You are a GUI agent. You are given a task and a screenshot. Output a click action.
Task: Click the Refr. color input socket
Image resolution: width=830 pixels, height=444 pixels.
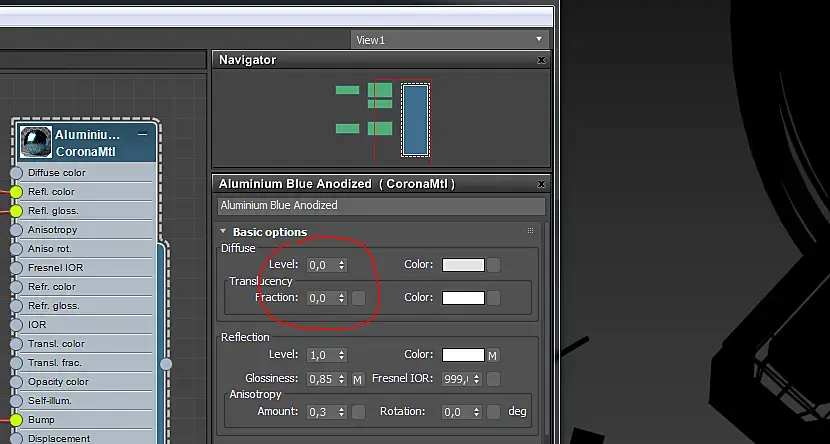[x=16, y=287]
